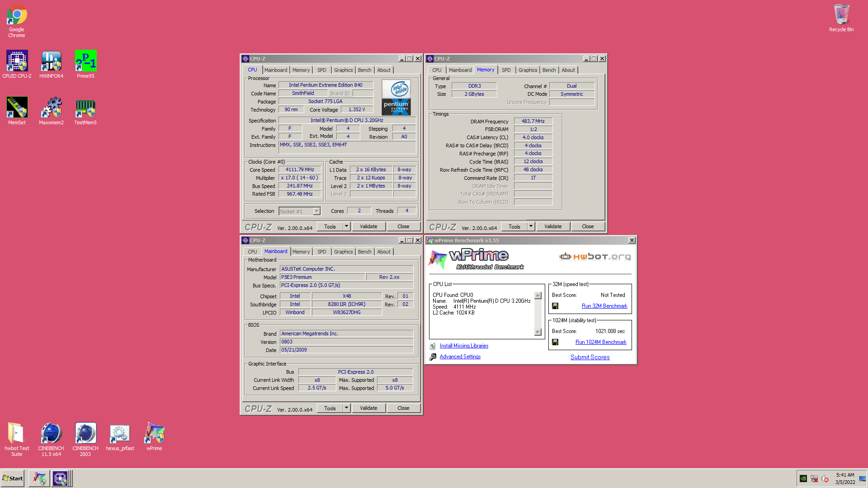Click save icon for 32M score
The width and height of the screenshot is (868, 488).
(555, 306)
